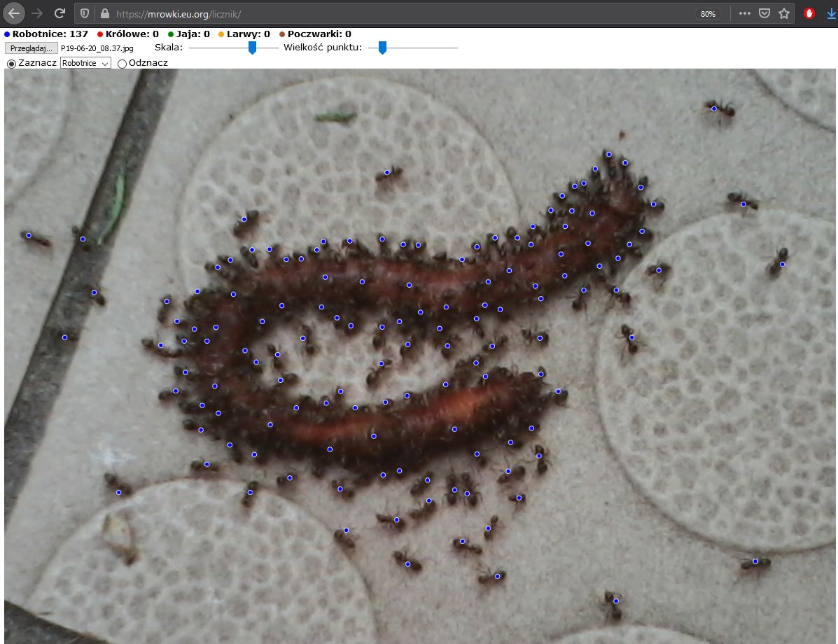
Task: Open the tracking protection shield icon
Action: pyautogui.click(x=85, y=13)
